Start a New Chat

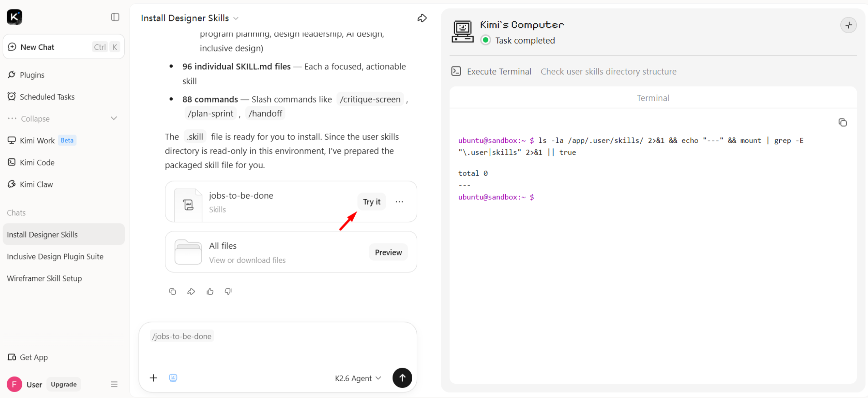click(64, 47)
